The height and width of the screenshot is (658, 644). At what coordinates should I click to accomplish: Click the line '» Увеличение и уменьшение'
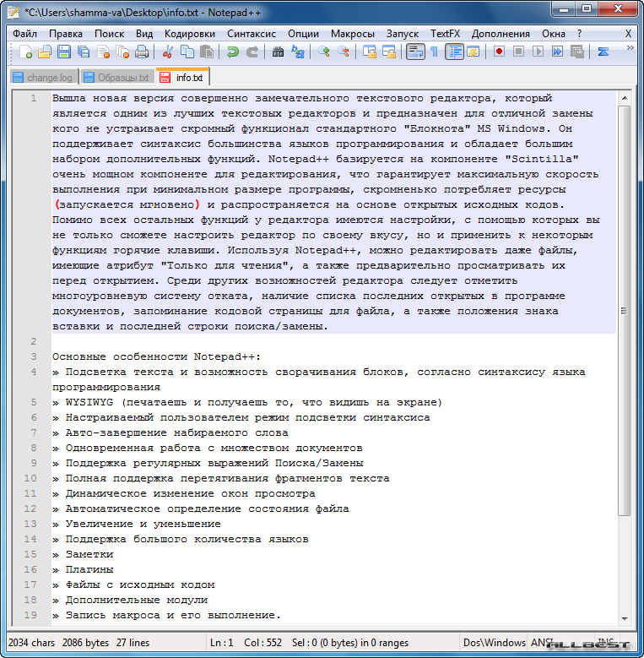coord(137,524)
